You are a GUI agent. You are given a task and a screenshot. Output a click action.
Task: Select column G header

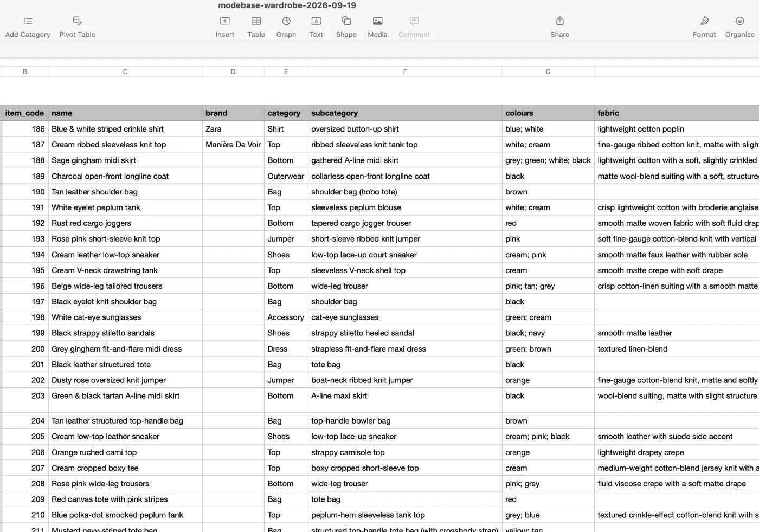tap(548, 72)
